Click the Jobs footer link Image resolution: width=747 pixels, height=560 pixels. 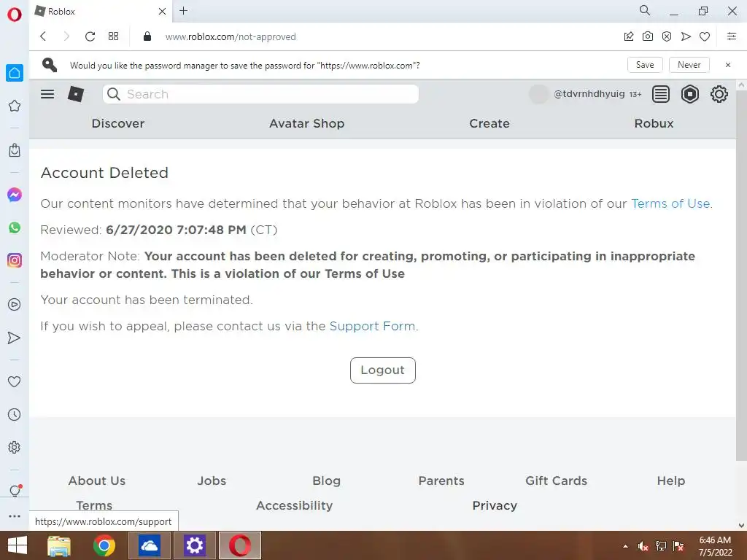pyautogui.click(x=212, y=481)
